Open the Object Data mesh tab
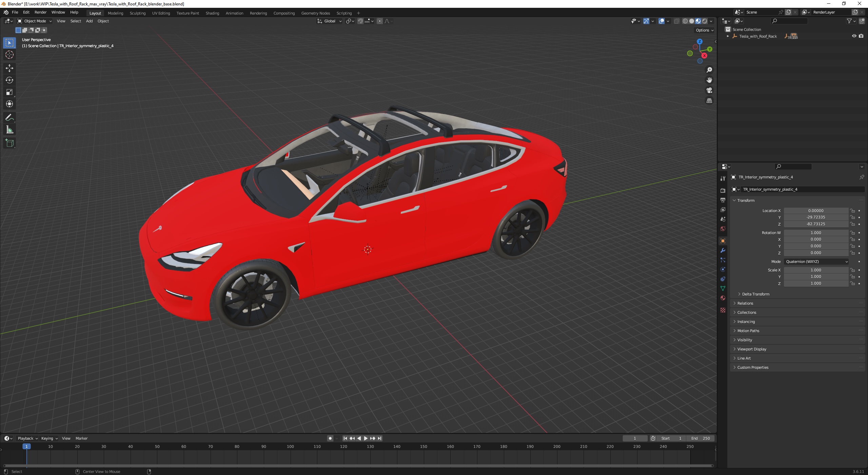 point(723,288)
